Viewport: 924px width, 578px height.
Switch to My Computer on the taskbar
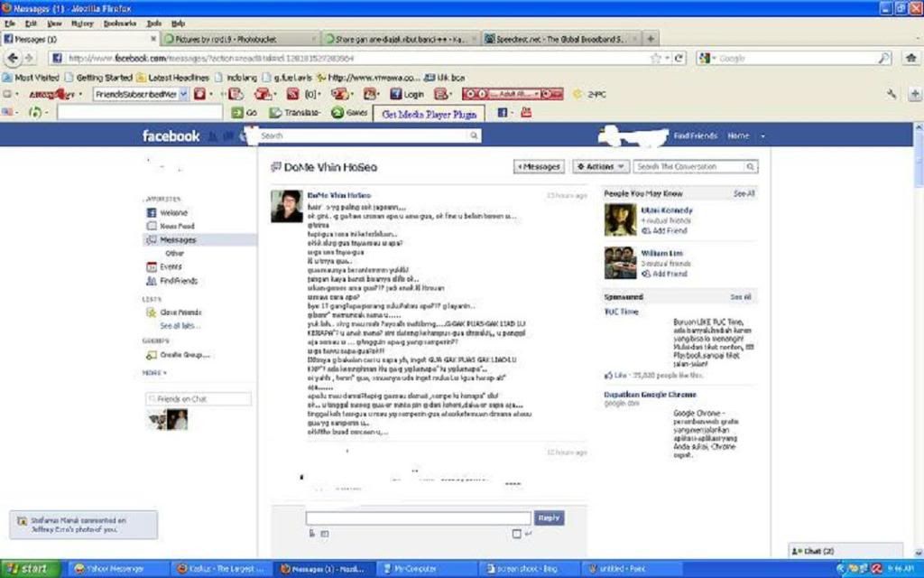tap(428, 569)
